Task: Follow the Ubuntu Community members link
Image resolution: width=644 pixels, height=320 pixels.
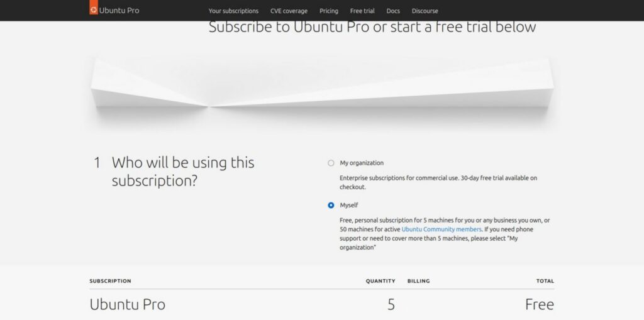Action: click(x=441, y=229)
